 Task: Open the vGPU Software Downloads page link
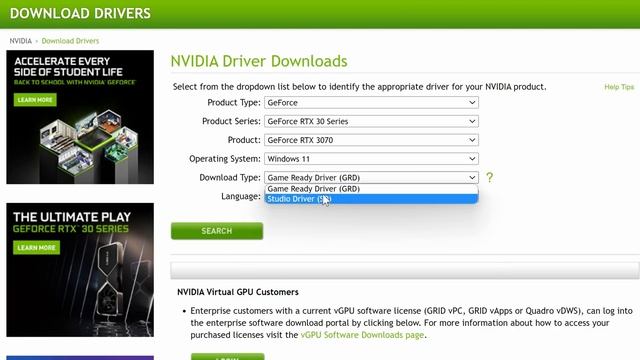click(x=362, y=335)
